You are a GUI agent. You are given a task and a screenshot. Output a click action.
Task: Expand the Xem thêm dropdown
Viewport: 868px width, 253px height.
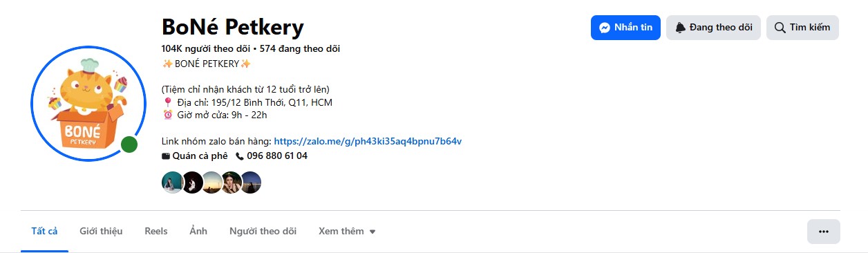click(347, 232)
